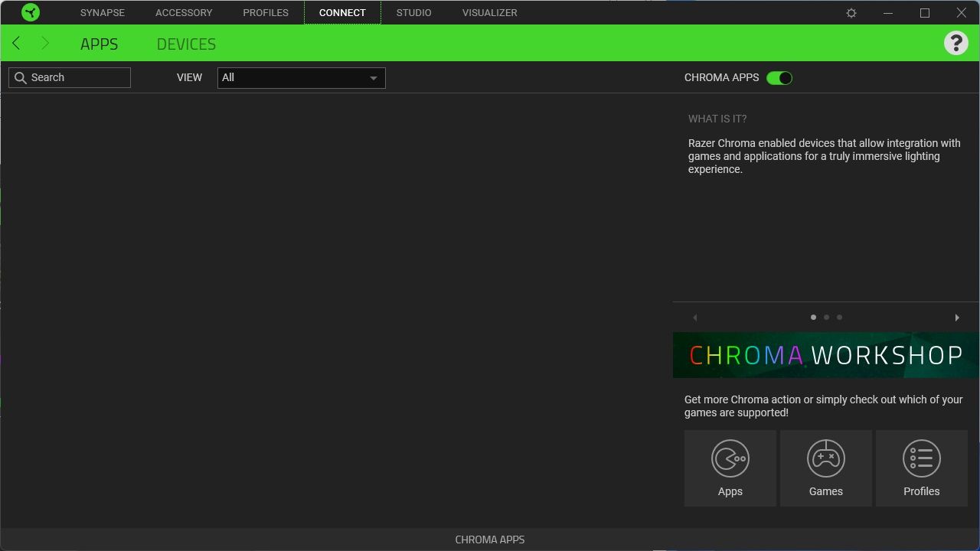The height and width of the screenshot is (551, 980).
Task: Go back with the left arrow
Action: (x=16, y=44)
